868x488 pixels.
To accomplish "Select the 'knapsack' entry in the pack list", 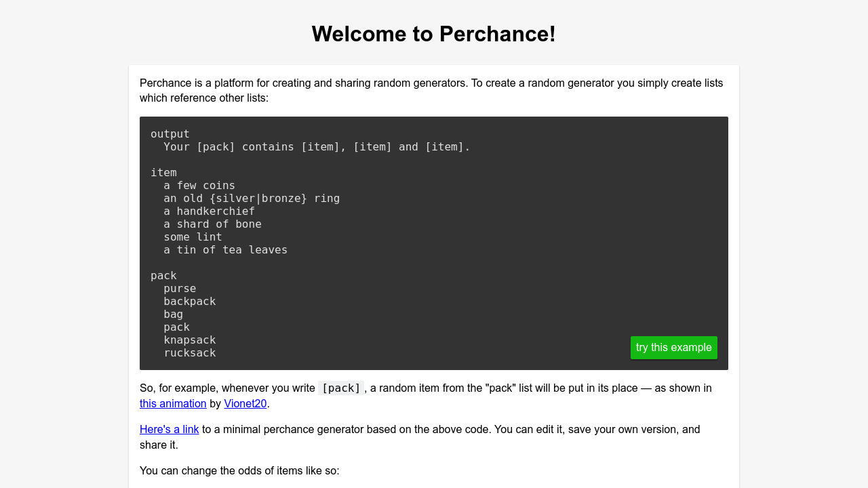I will [189, 340].
